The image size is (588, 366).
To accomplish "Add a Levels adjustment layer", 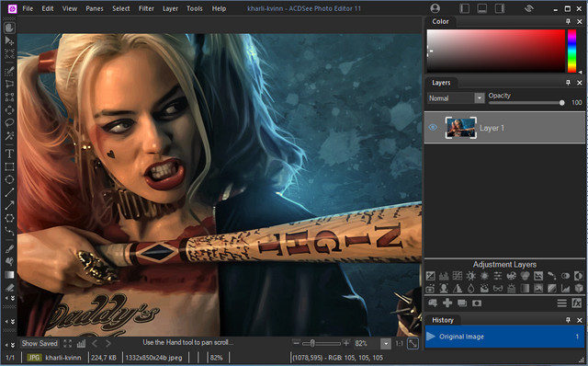I will click(x=444, y=276).
